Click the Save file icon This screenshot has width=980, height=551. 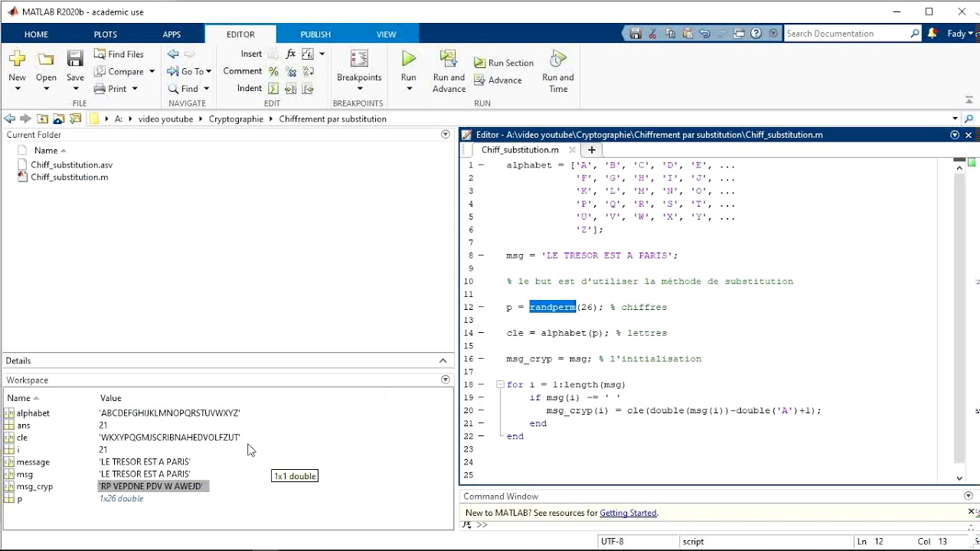pyautogui.click(x=75, y=59)
